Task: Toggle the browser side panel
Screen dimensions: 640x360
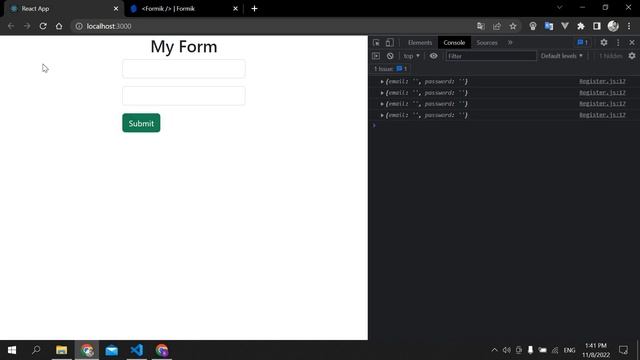Action: click(x=597, y=26)
